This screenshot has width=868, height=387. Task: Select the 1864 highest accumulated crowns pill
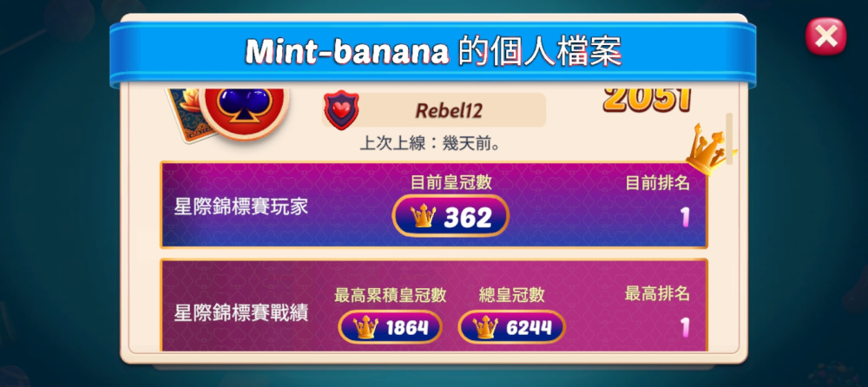(x=391, y=327)
